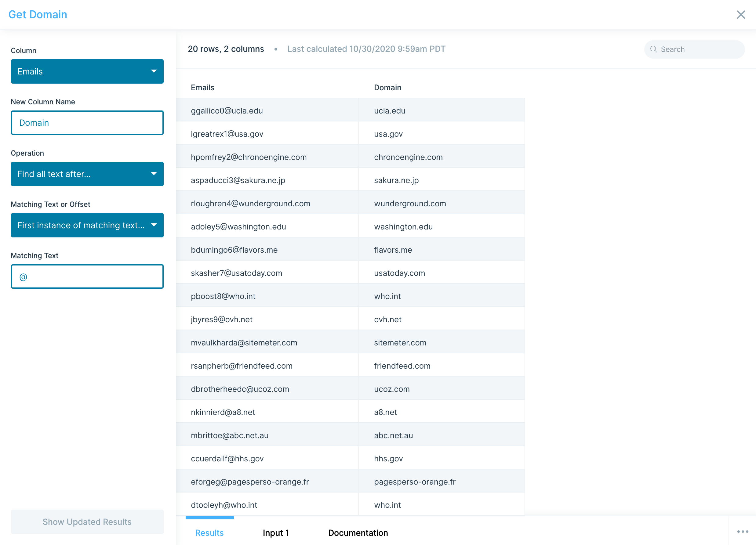Click the Get Domain title
Viewport: 756px width, 545px height.
pyautogui.click(x=38, y=14)
